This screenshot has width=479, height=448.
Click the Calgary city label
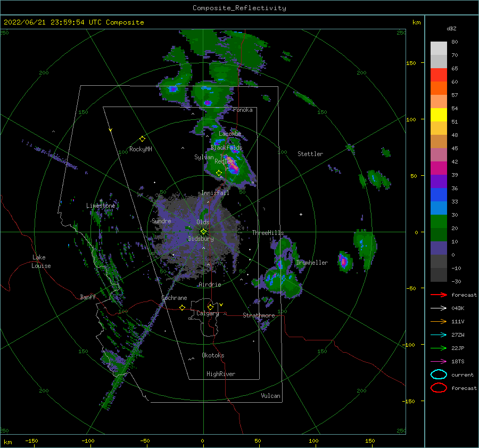pos(208,313)
